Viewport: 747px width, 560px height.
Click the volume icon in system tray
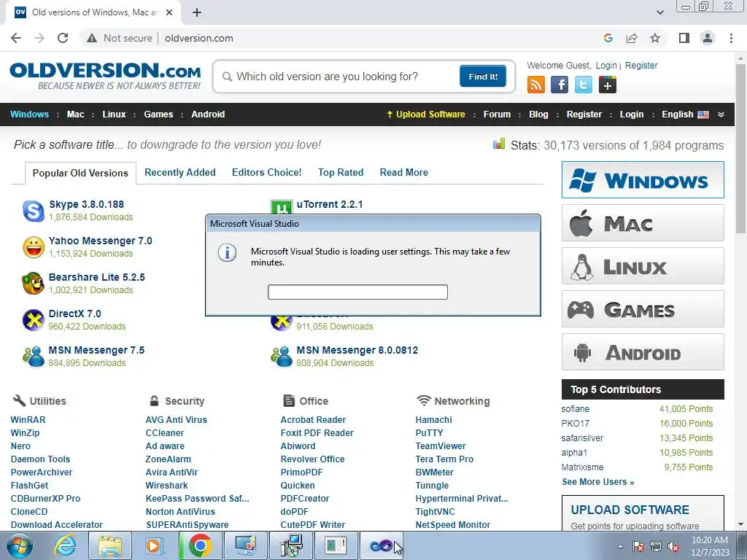(673, 547)
